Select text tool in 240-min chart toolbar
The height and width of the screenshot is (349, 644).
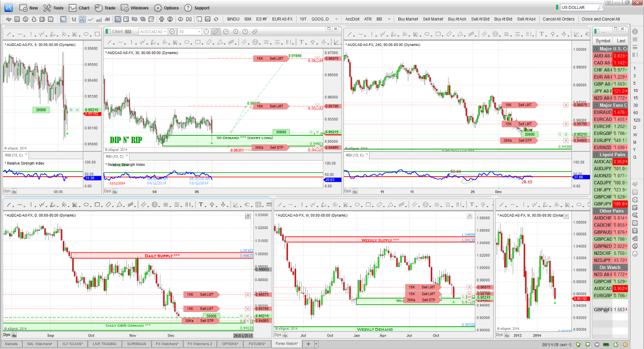[542, 34]
